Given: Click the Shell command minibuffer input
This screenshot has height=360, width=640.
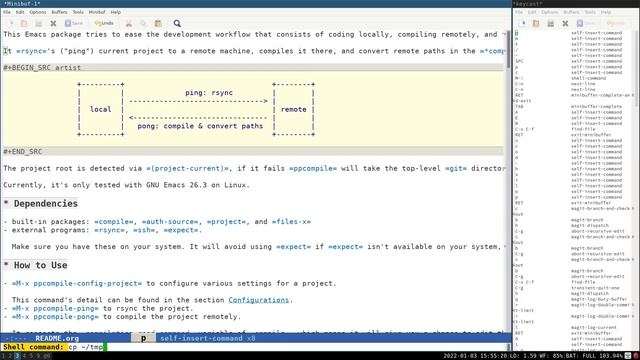Looking at the screenshot, I should point(288,347).
